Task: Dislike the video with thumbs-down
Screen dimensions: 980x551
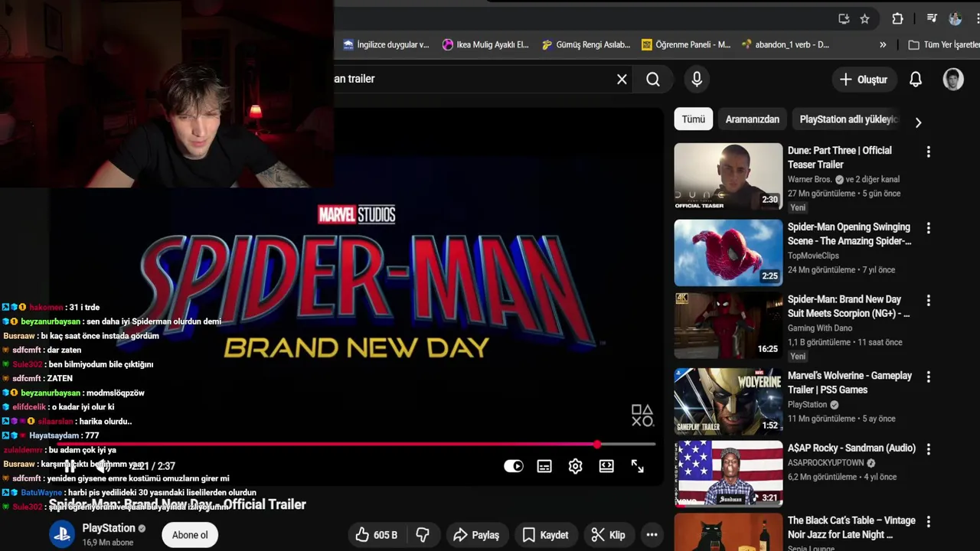Action: 423,535
